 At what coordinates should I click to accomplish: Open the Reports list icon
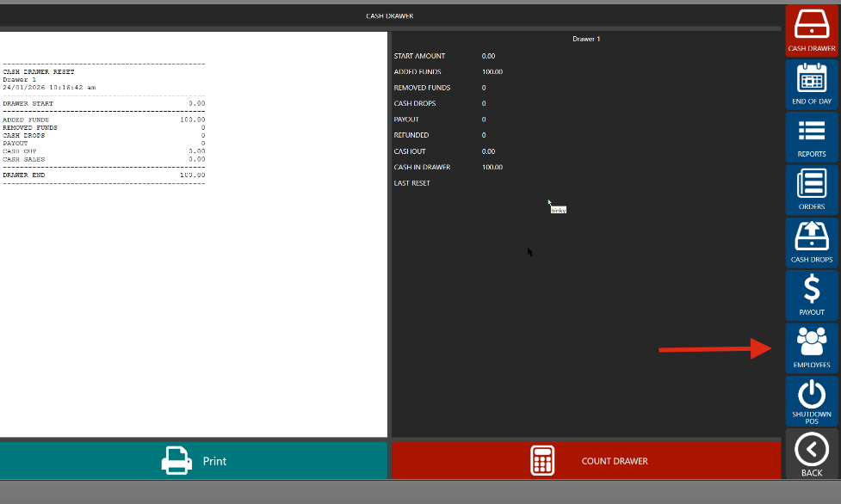(812, 132)
